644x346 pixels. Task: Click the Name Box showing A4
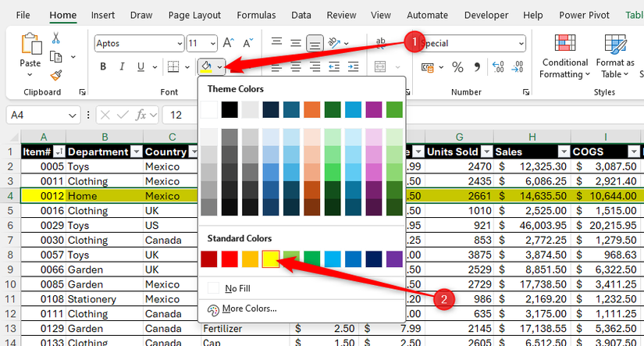click(39, 115)
